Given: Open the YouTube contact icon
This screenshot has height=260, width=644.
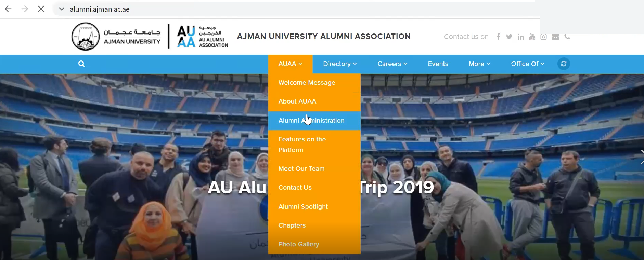Looking at the screenshot, I should click(x=532, y=37).
